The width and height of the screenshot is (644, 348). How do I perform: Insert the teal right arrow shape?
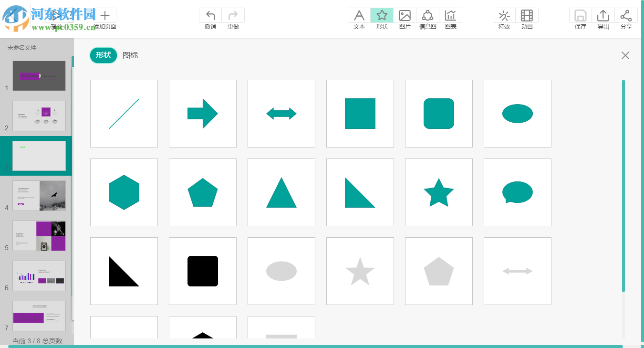click(203, 114)
